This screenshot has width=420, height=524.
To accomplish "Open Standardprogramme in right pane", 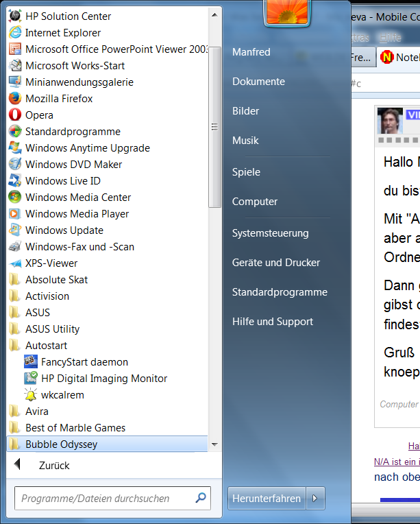I will tap(280, 291).
